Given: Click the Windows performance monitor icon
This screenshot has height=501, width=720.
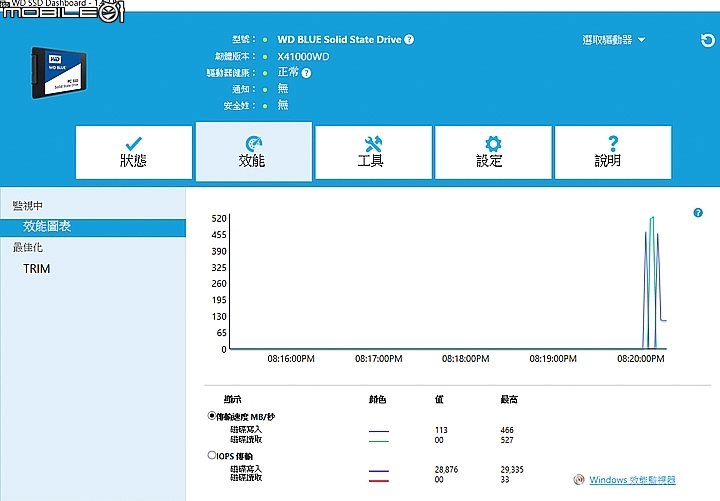Looking at the screenshot, I should (x=579, y=480).
